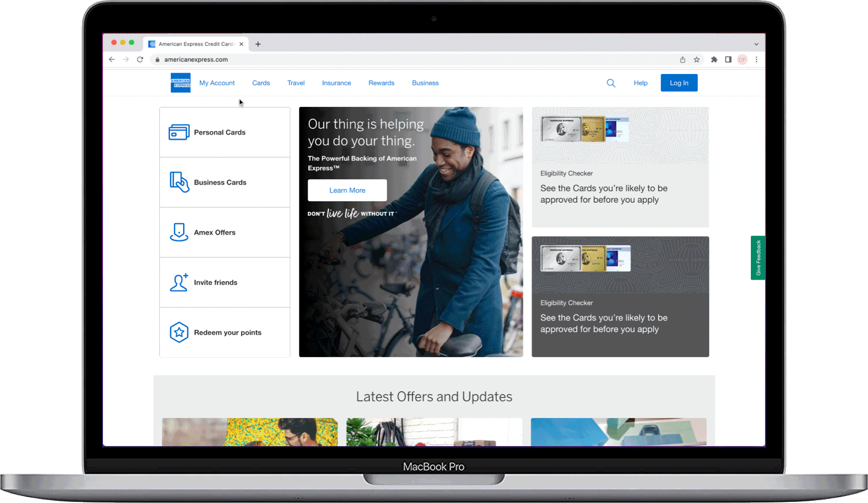The image size is (868, 503).
Task: Open the browser extensions puzzle icon
Action: coord(714,60)
